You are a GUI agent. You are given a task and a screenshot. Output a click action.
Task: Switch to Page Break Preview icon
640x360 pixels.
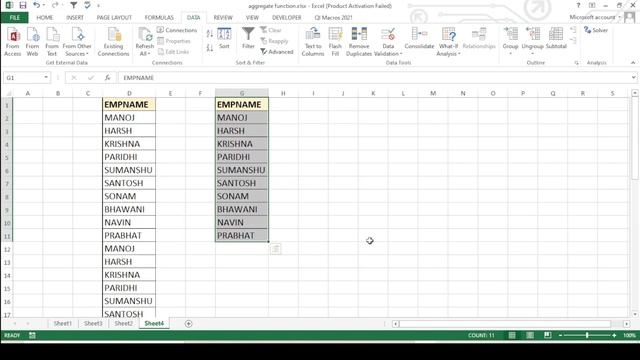(548, 335)
